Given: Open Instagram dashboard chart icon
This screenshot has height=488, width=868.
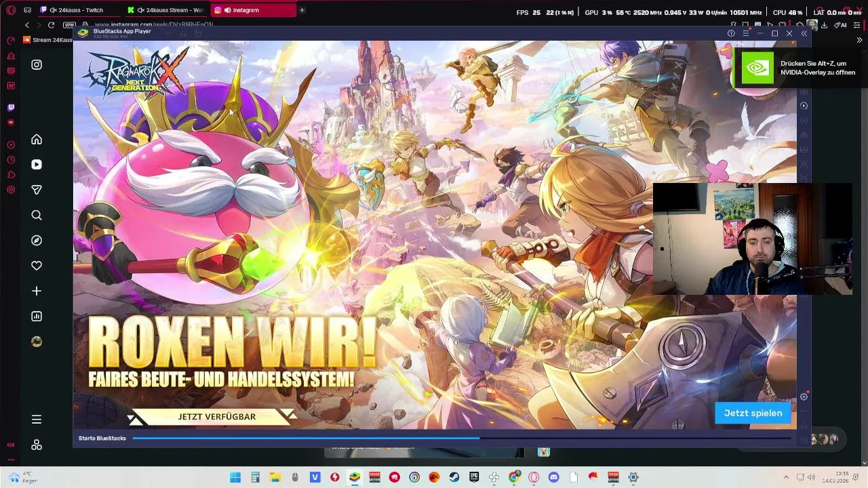Looking at the screenshot, I should click(37, 317).
